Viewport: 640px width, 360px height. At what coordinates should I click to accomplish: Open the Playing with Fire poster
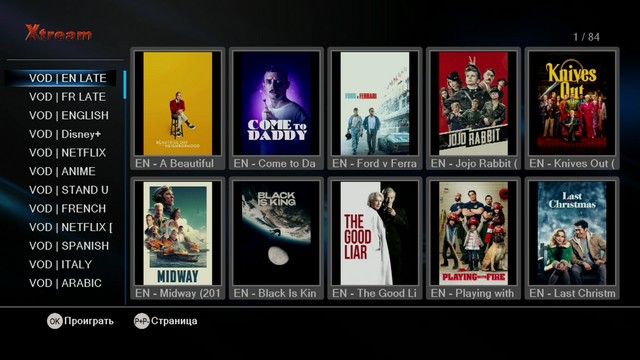pyautogui.click(x=473, y=233)
